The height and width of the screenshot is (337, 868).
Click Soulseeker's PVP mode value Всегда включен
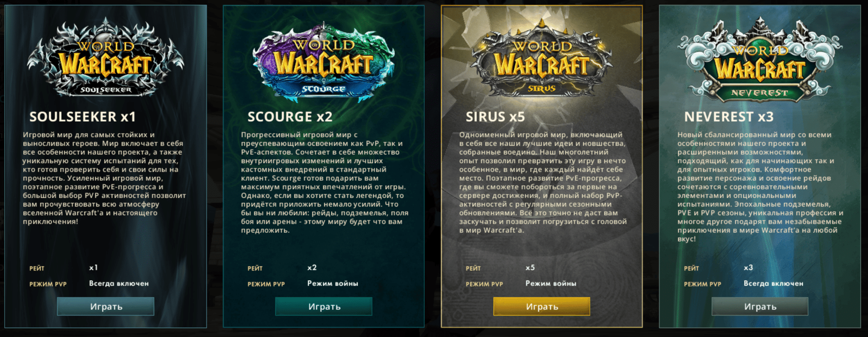tap(119, 284)
